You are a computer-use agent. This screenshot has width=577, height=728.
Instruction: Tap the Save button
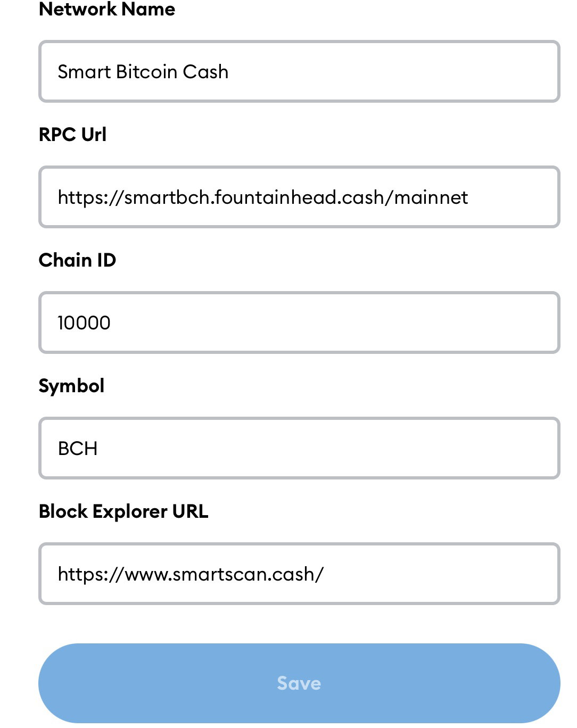coord(299,683)
